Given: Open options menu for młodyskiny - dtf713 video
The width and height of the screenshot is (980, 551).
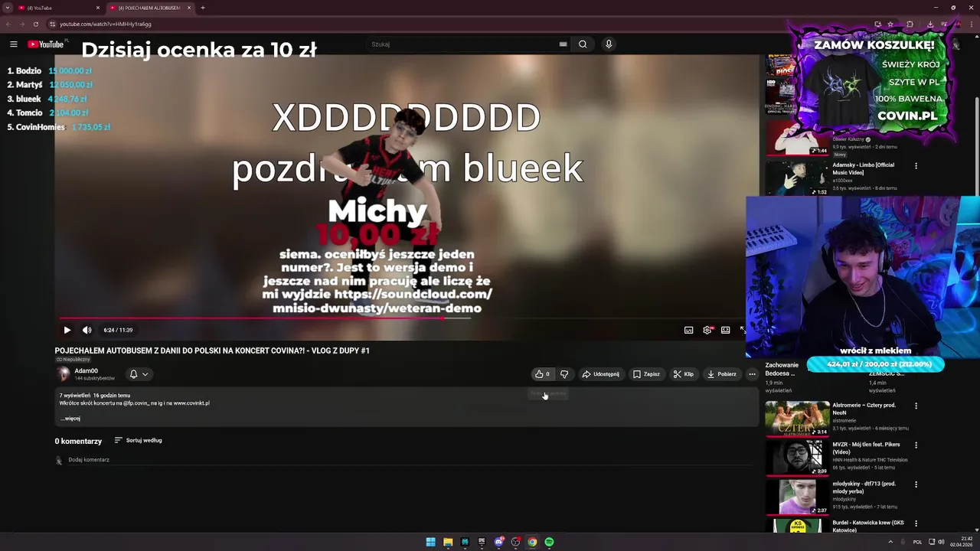Looking at the screenshot, I should (x=916, y=484).
